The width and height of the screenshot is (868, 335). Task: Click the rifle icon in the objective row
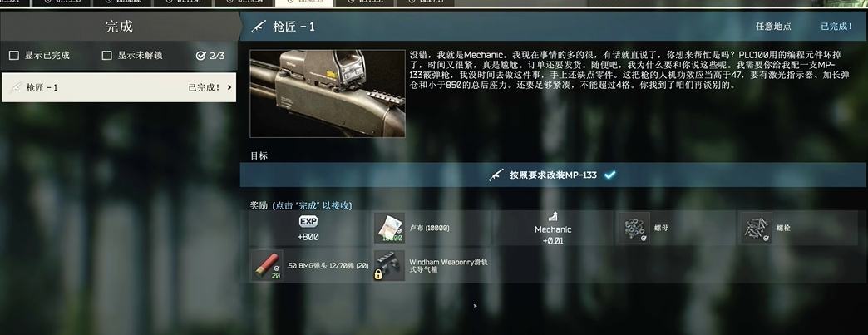pos(496,175)
